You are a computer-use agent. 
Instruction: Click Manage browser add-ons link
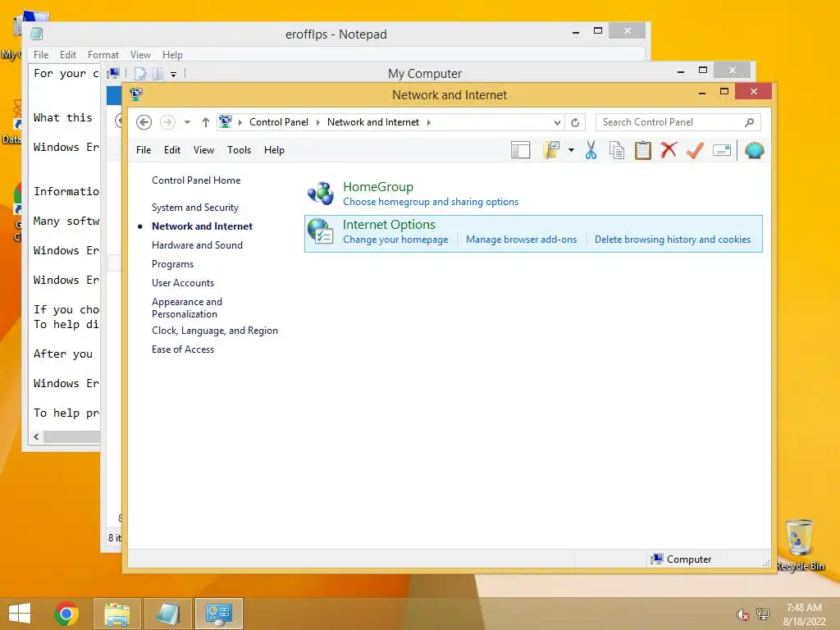(x=521, y=240)
